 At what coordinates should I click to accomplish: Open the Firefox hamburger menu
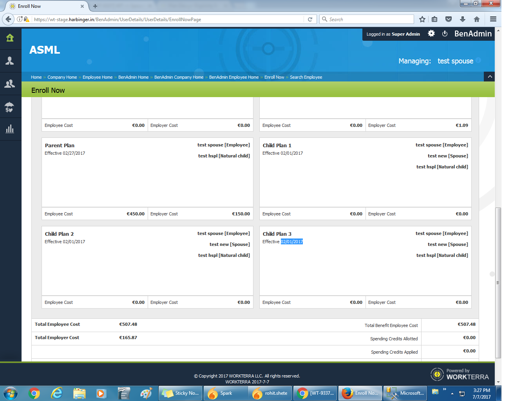[x=493, y=19]
